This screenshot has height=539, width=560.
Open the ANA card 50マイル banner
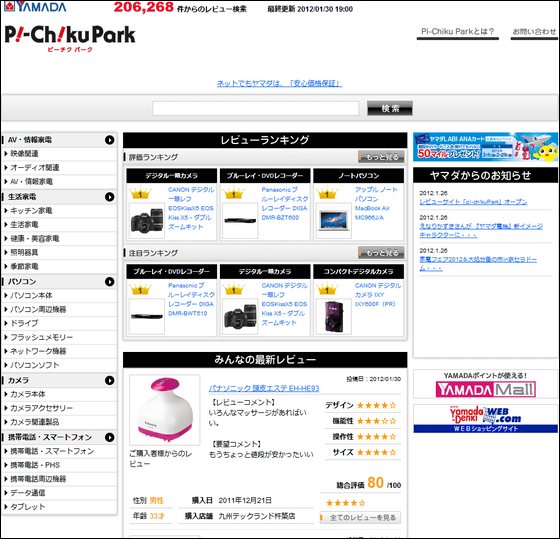(x=485, y=147)
